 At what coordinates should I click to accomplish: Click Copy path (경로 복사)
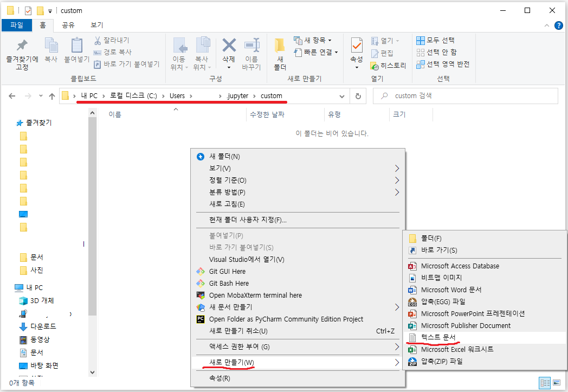coord(113,52)
